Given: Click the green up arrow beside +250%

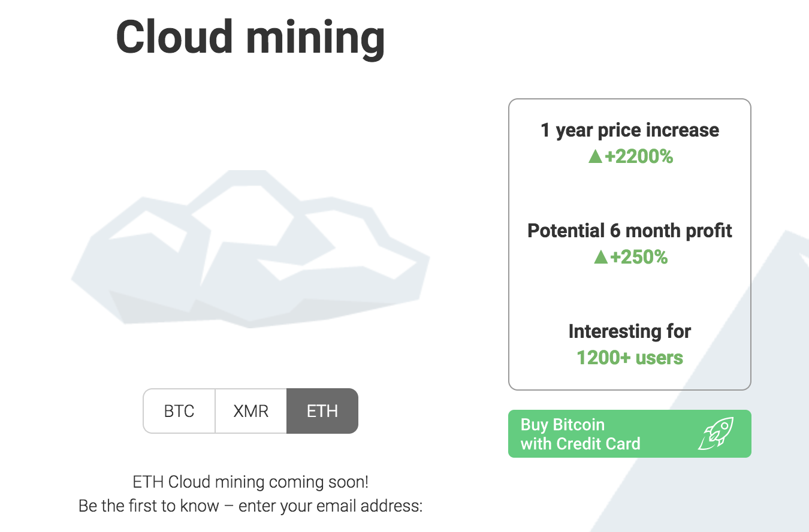Looking at the screenshot, I should click(600, 258).
